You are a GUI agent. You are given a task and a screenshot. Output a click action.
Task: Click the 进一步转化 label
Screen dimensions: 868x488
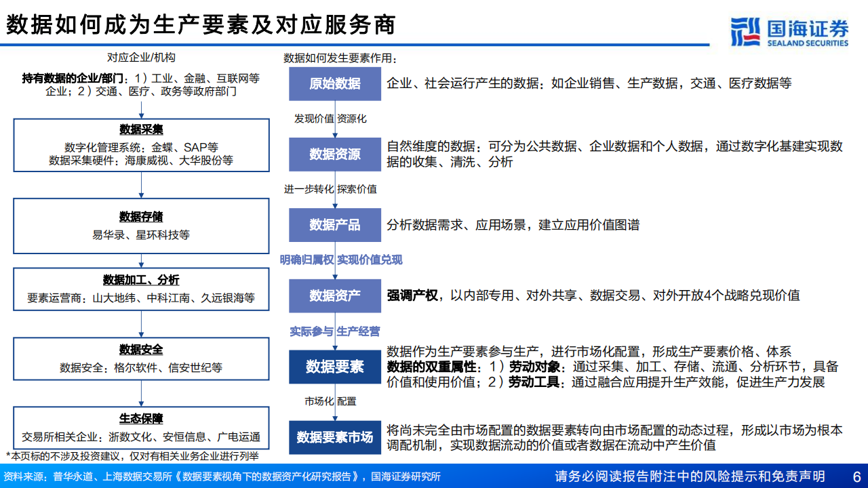[309, 189]
